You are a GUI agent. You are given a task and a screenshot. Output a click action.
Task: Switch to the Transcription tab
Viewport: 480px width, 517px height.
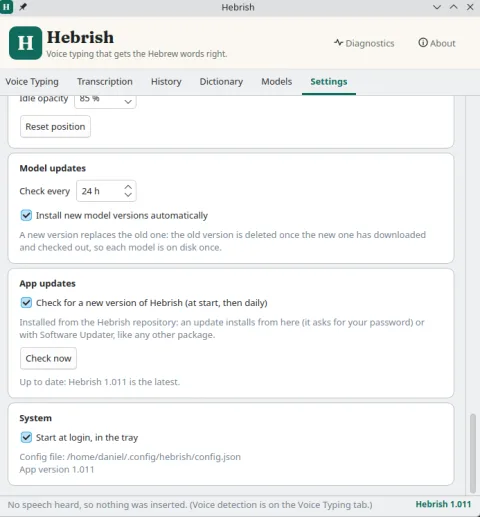tap(105, 82)
